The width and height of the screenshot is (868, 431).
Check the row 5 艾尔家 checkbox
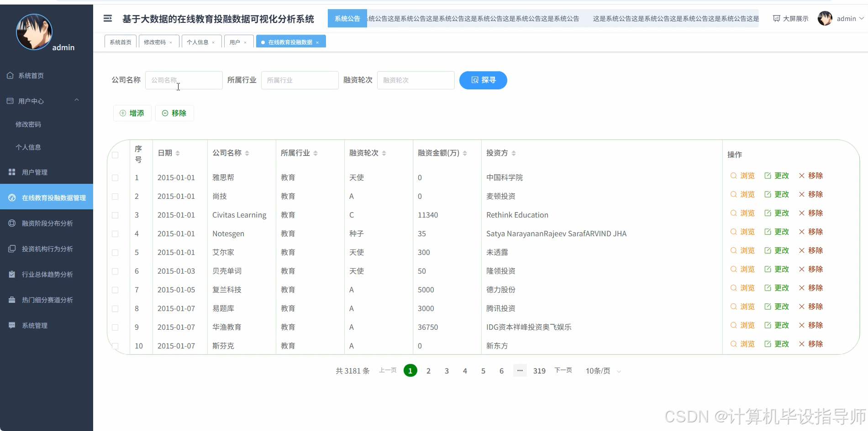[x=115, y=253]
